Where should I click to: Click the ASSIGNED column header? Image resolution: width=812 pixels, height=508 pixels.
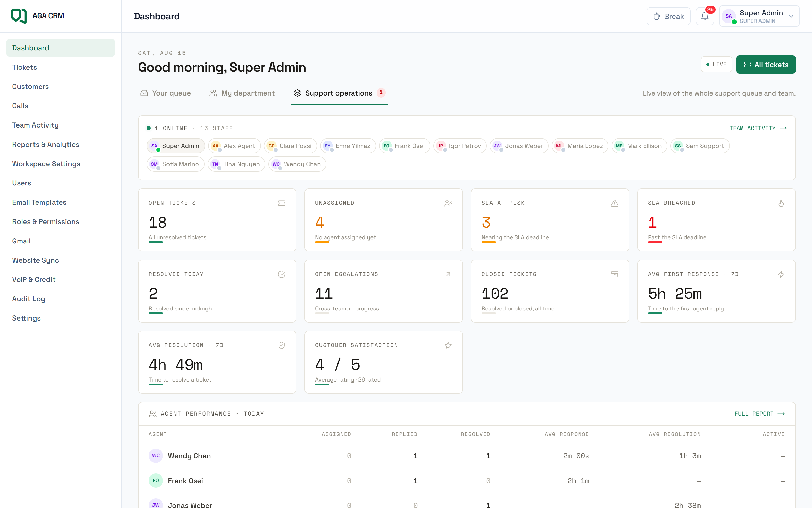[336, 434]
